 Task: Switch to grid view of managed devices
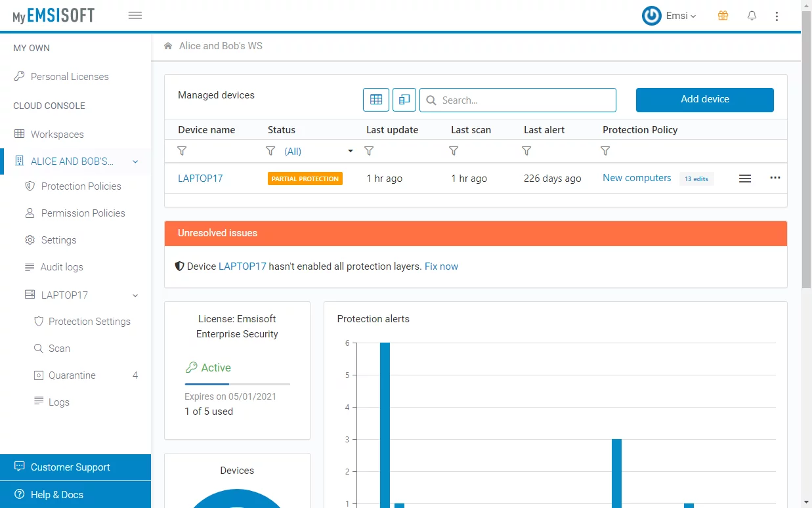[x=376, y=100]
